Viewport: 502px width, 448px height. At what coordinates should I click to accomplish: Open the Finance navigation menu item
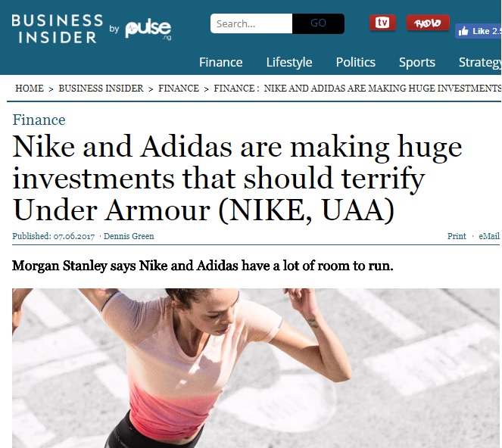coord(220,62)
